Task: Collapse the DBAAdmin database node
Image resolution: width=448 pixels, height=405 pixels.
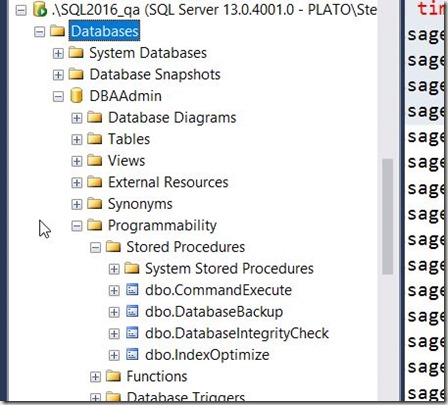Action: coord(58,97)
